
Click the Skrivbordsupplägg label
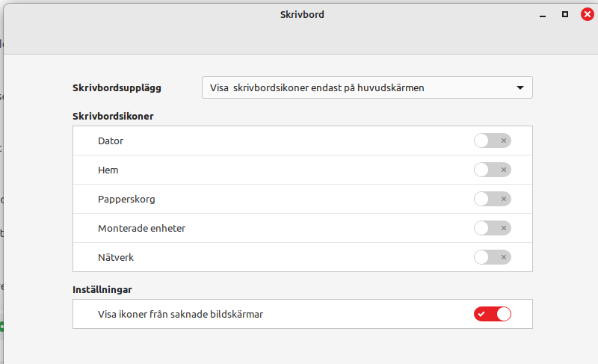(x=117, y=87)
